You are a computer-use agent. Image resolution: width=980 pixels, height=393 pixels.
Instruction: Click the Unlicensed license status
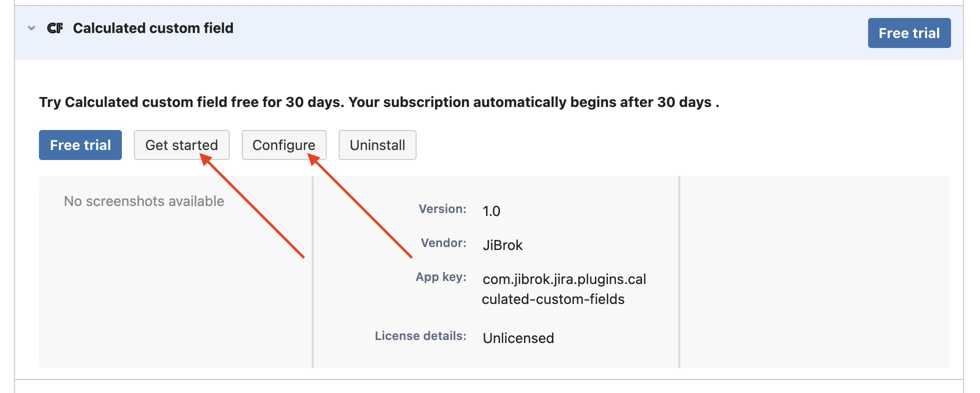(x=518, y=338)
